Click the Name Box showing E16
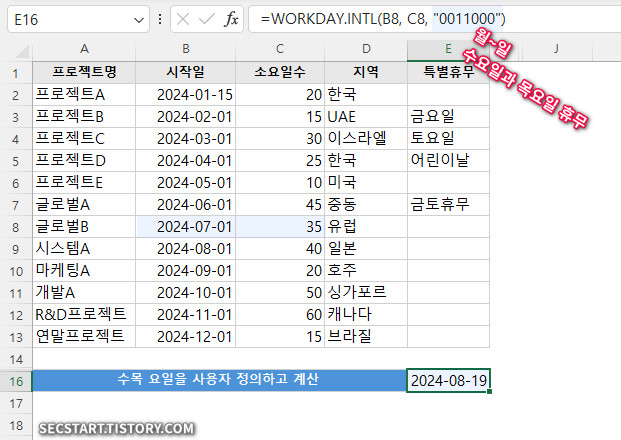The image size is (621, 440). tap(78, 19)
